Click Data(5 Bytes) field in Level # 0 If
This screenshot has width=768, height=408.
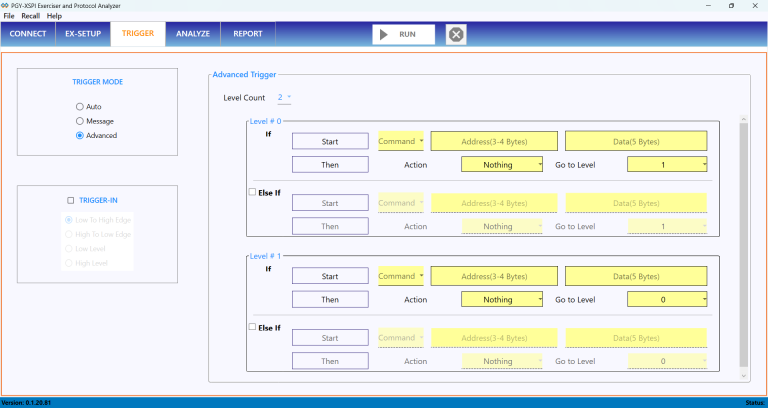(636, 141)
